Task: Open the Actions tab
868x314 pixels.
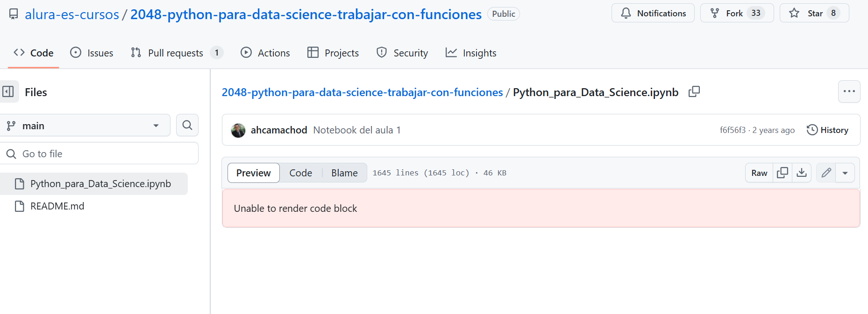Action: pyautogui.click(x=265, y=53)
